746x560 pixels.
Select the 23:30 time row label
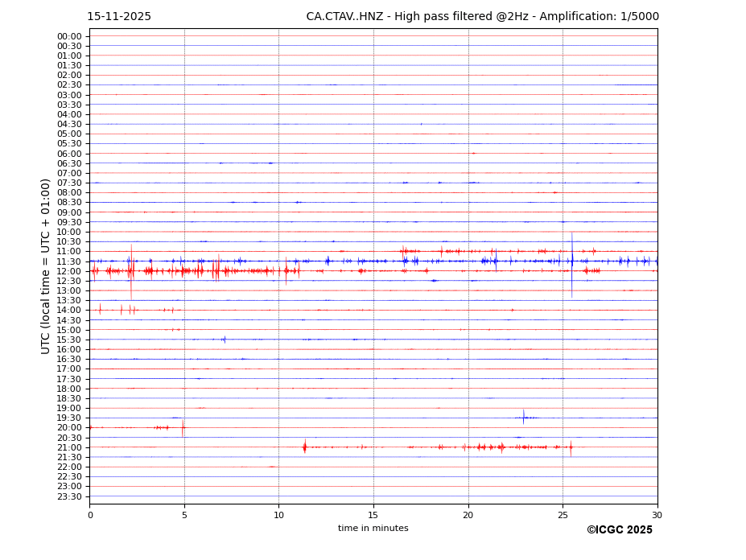[x=69, y=496]
